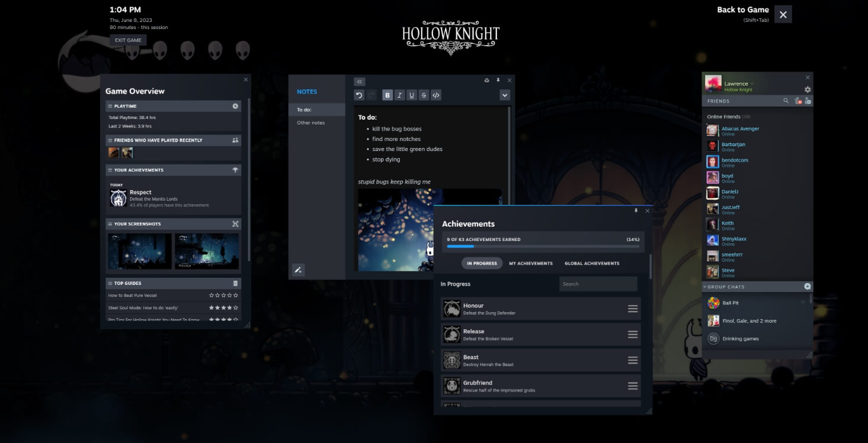Click Back to Game

742,9
